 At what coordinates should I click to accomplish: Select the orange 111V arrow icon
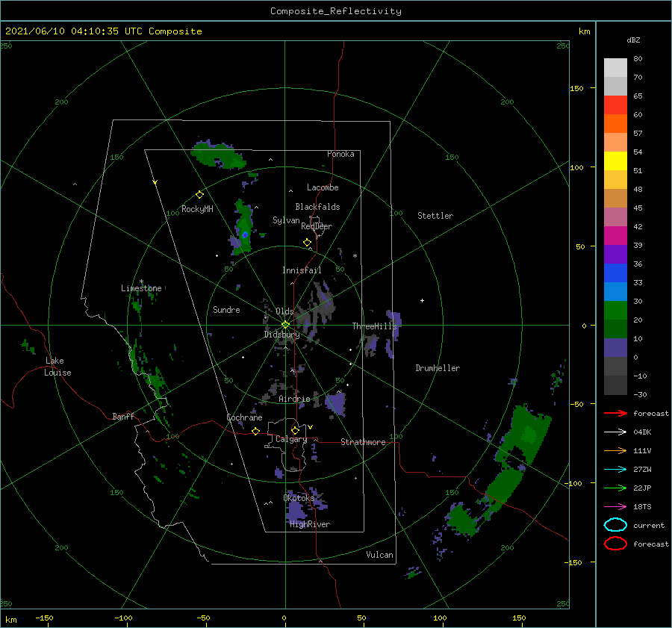point(615,450)
